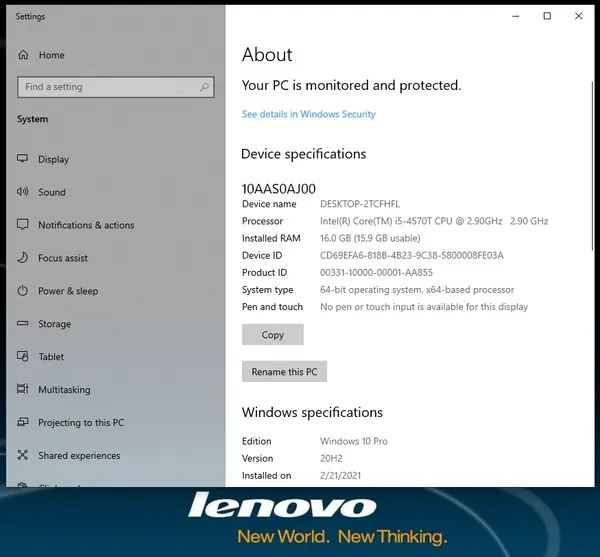Viewport: 600px width, 557px height.
Task: Go to Multitasking settings
Action: (64, 390)
